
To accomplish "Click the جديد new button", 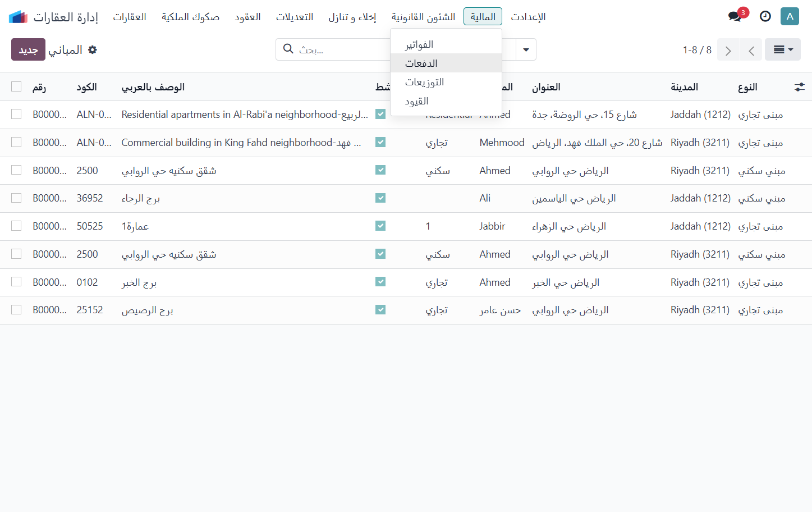I will point(28,49).
